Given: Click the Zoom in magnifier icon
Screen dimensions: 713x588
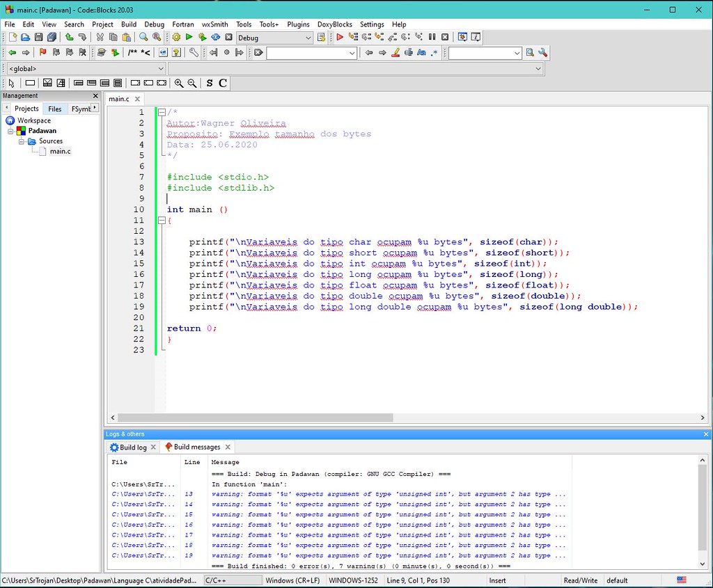Looking at the screenshot, I should [179, 84].
